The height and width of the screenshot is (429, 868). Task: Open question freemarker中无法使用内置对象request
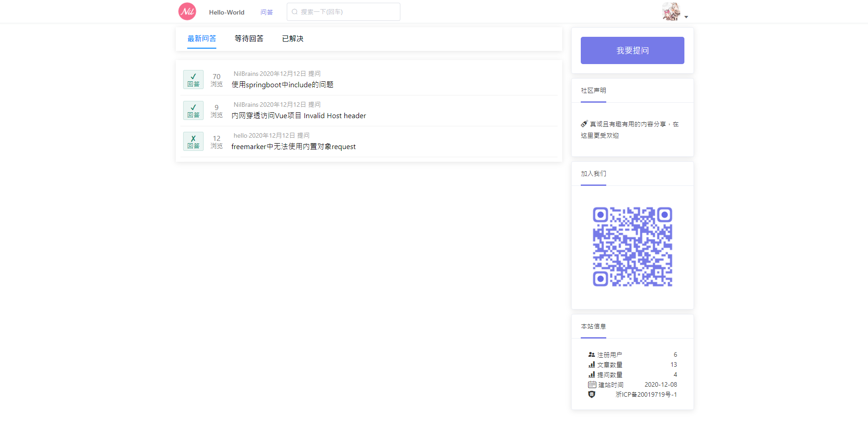coord(294,146)
